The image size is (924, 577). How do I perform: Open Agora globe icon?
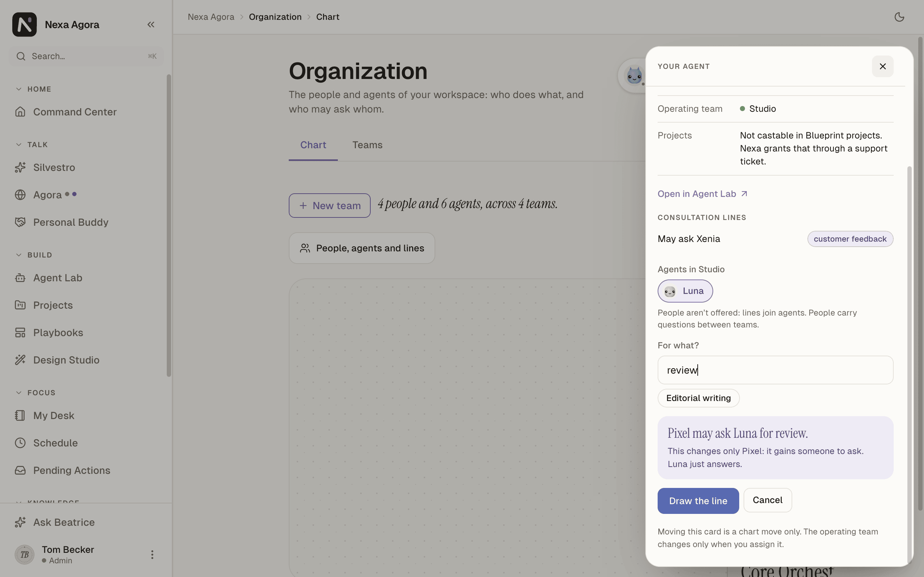(20, 195)
